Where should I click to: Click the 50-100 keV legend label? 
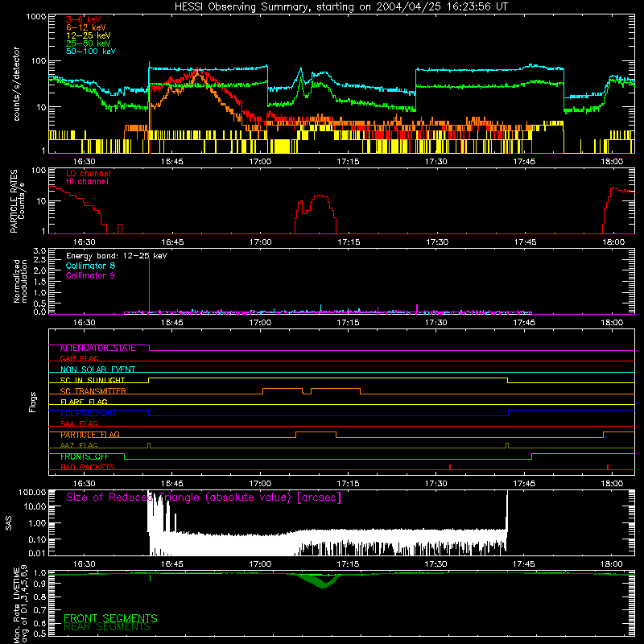click(x=91, y=52)
